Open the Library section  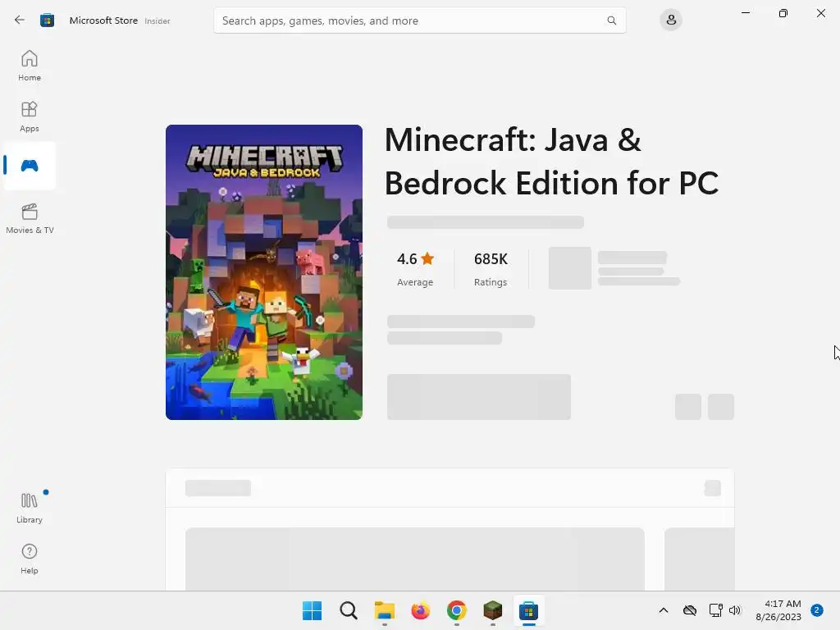(x=30, y=509)
